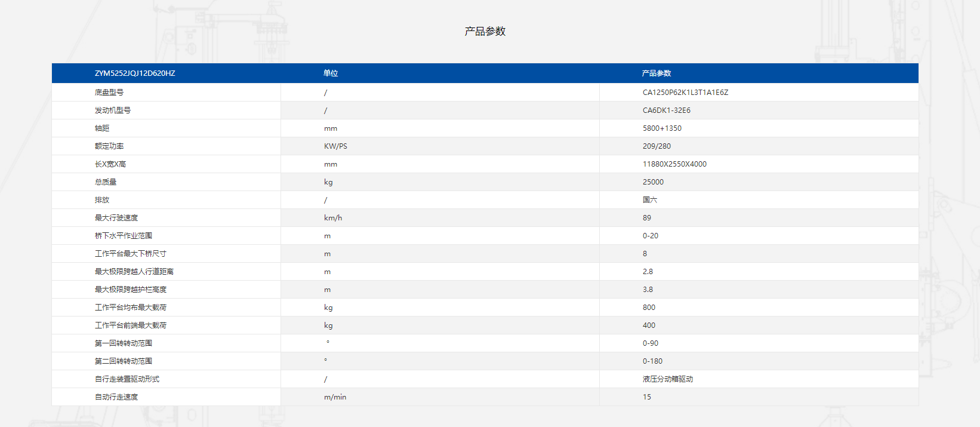The width and height of the screenshot is (980, 427).
Task: Select the 长X宽X高 row label
Action: (x=110, y=164)
